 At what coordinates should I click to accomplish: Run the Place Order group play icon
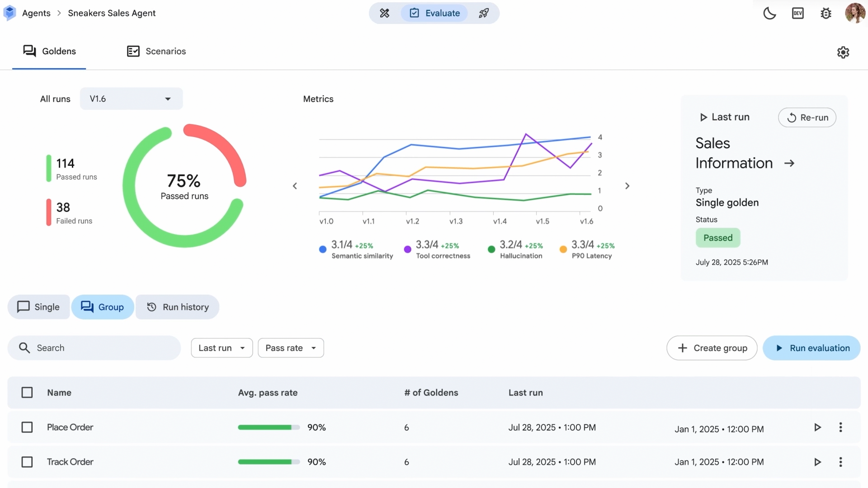click(817, 427)
